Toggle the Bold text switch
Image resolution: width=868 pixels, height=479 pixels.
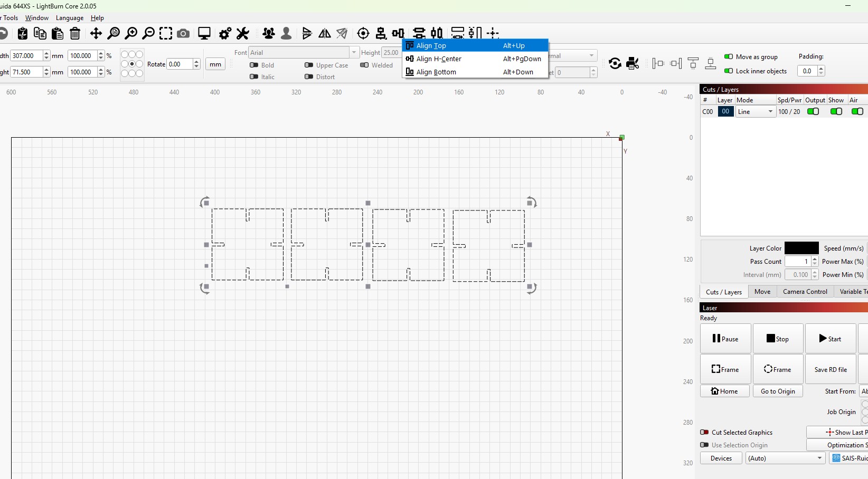(254, 65)
